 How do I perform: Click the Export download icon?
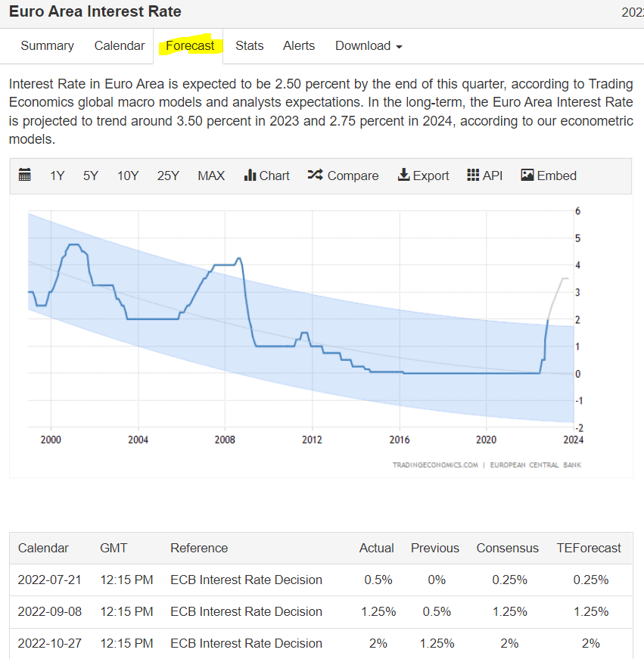[x=404, y=176]
